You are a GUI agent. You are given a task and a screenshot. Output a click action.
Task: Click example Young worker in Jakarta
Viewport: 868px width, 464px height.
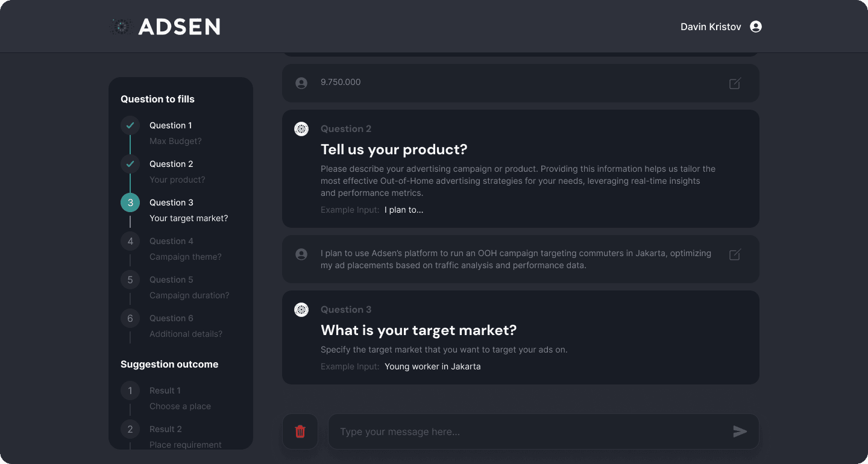click(432, 366)
